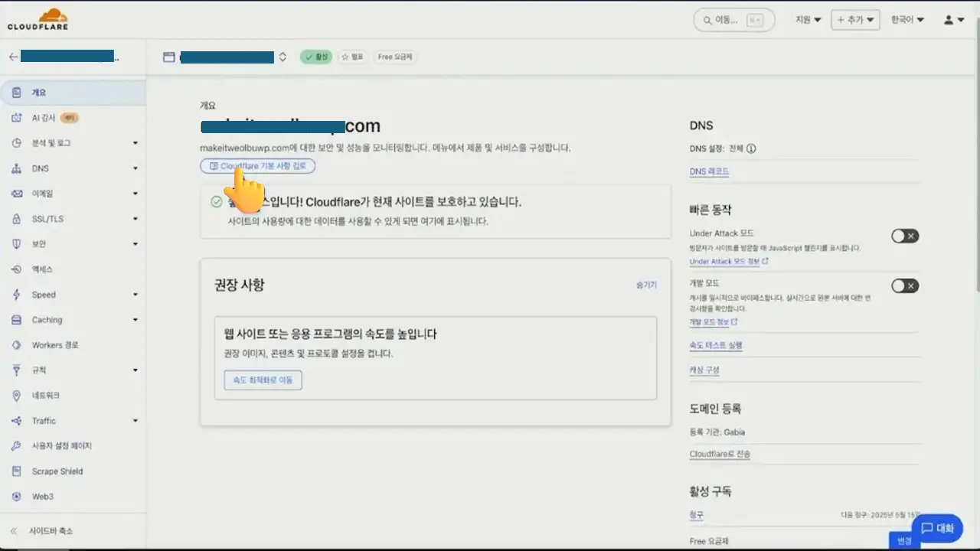The height and width of the screenshot is (551, 980).
Task: Toggle Under Attack 모드 switch
Action: click(905, 236)
